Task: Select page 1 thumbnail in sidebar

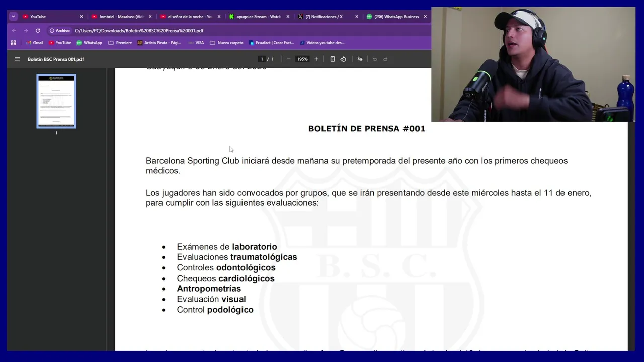Action: (56, 102)
